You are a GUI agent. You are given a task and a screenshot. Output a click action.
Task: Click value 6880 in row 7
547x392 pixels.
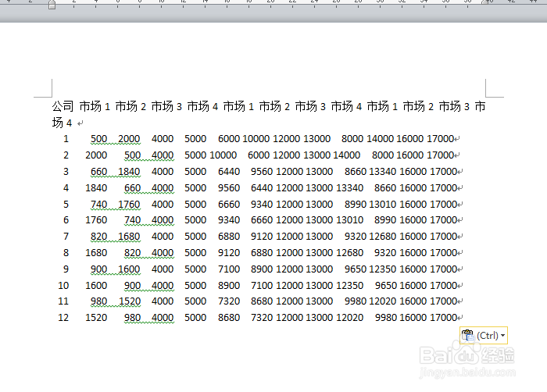coord(229,237)
